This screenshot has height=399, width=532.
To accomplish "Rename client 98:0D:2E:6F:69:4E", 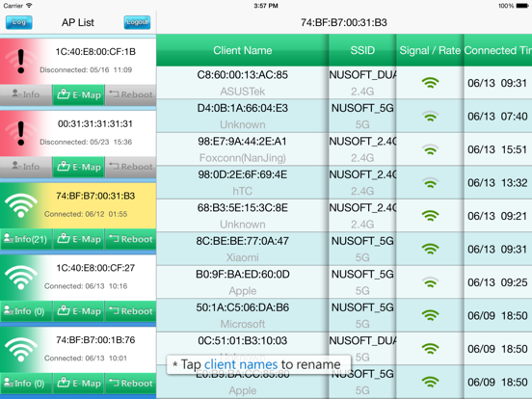I will click(243, 174).
